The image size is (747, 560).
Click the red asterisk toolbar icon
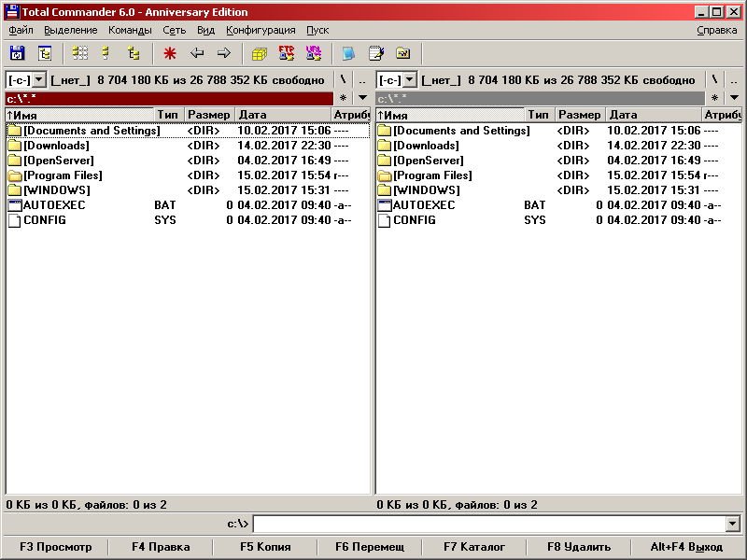click(169, 53)
